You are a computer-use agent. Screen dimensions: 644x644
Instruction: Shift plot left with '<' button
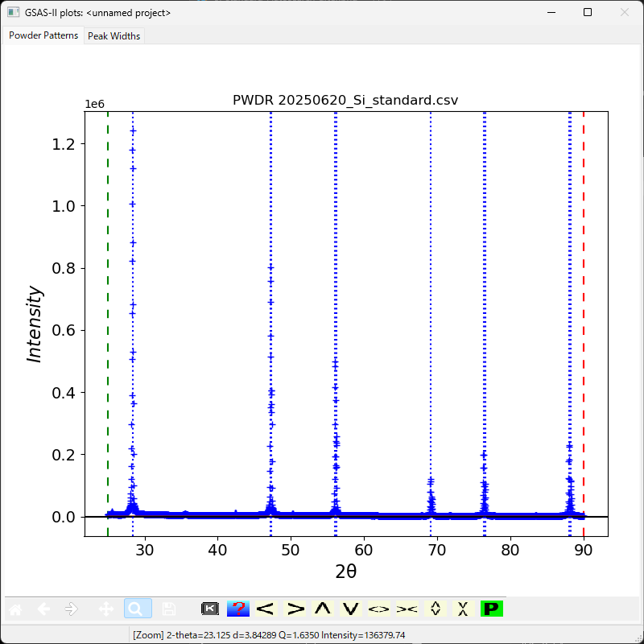click(266, 609)
